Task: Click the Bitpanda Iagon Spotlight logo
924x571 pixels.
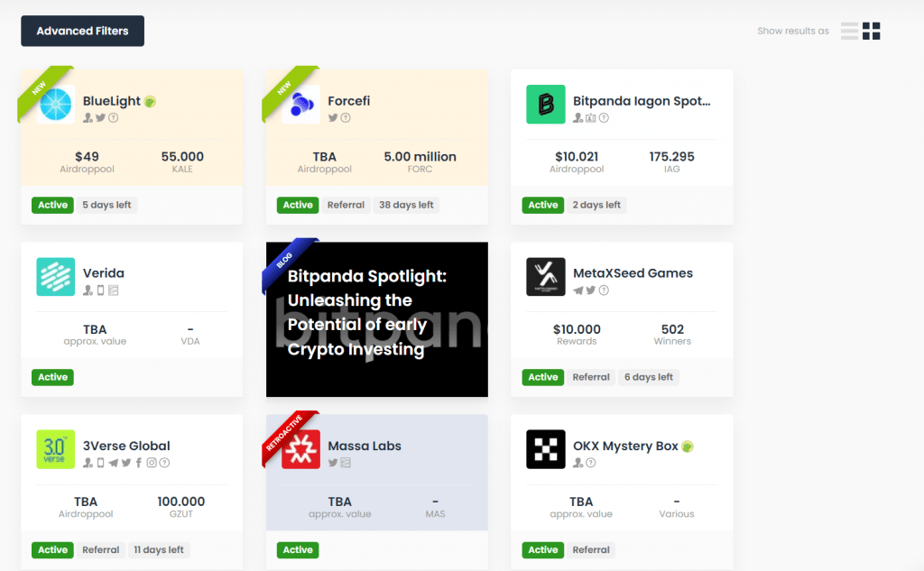Action: pyautogui.click(x=546, y=105)
